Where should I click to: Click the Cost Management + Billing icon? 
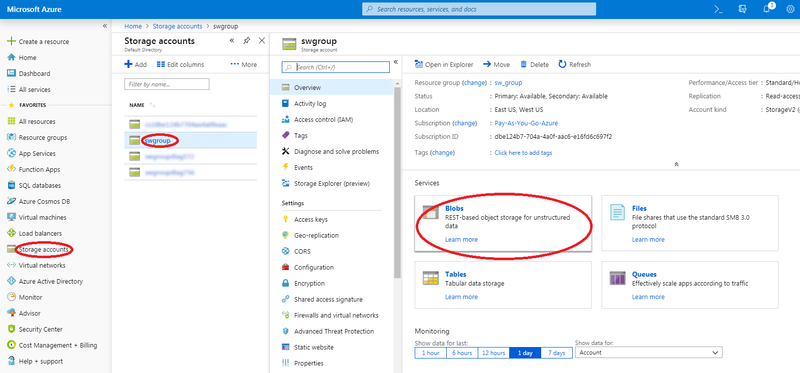(12, 345)
